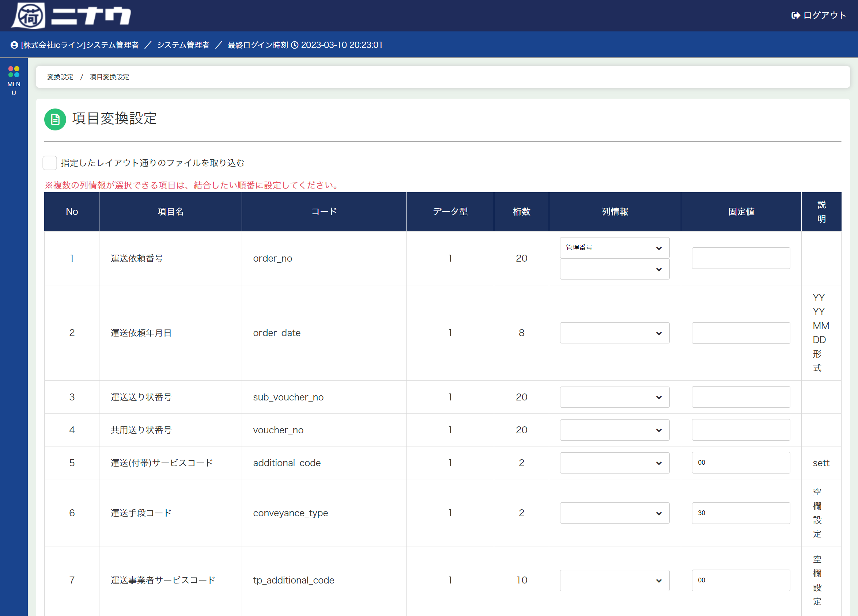Click the clock icon beside last login time
858x616 pixels.
pyautogui.click(x=295, y=45)
